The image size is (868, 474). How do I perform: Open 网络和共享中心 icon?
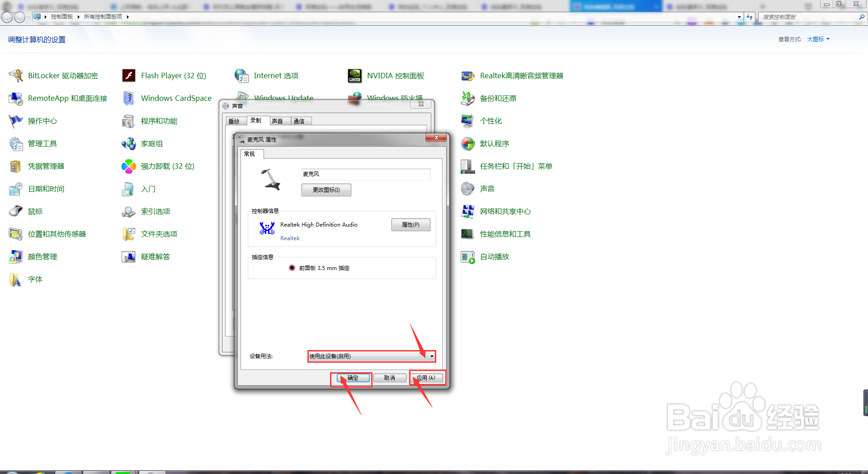468,211
